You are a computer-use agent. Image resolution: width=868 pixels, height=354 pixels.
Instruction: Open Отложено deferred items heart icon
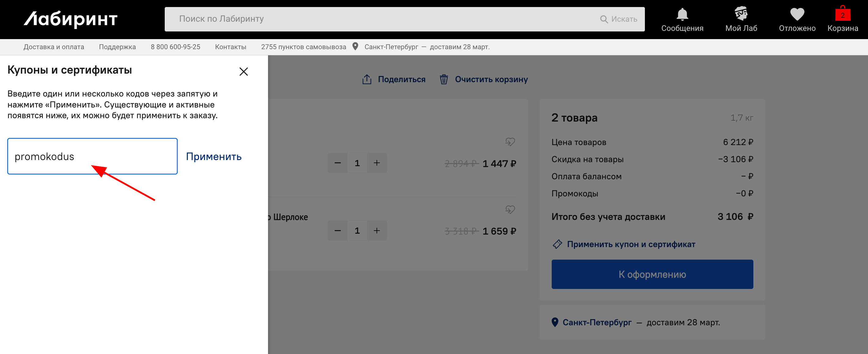click(x=796, y=14)
